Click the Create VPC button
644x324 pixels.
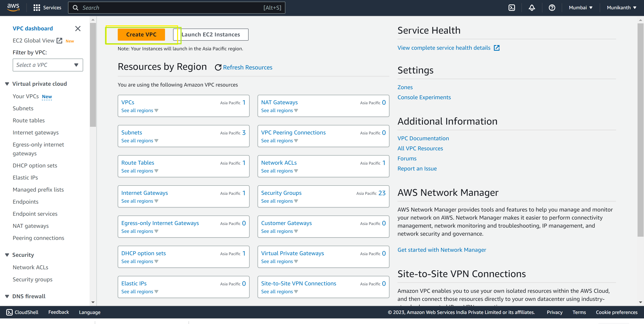[x=141, y=34]
